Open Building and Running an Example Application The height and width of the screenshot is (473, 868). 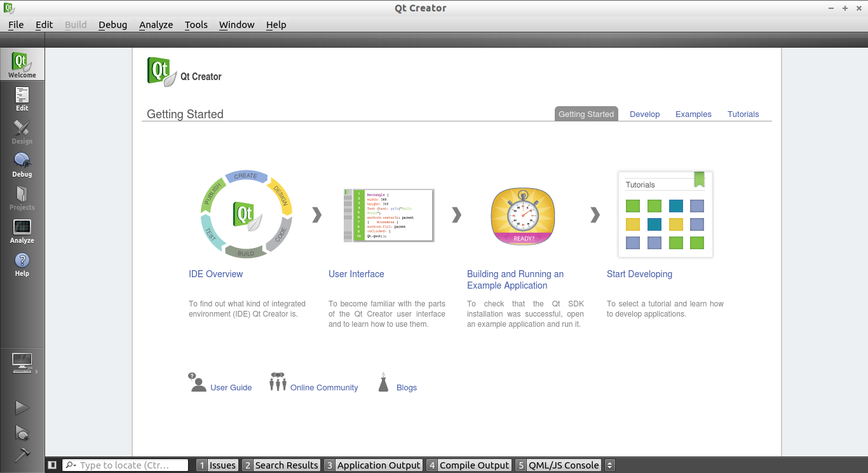515,280
